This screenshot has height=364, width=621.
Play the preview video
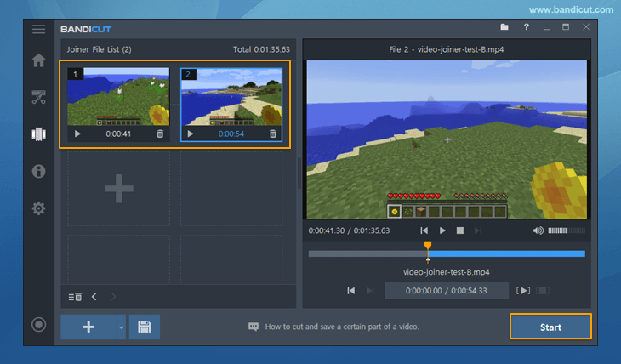click(x=442, y=230)
